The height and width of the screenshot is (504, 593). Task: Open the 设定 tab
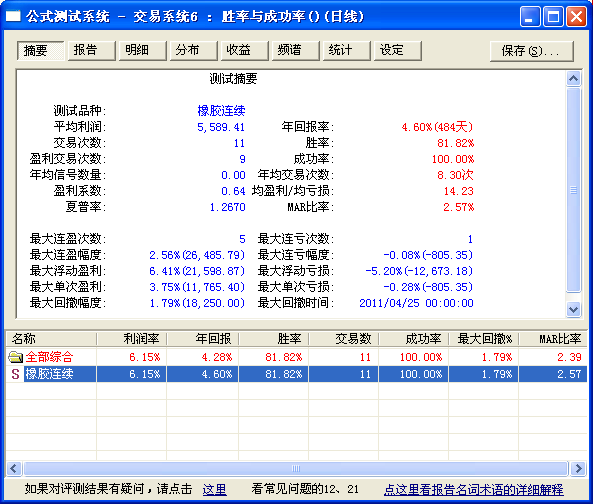pos(398,50)
